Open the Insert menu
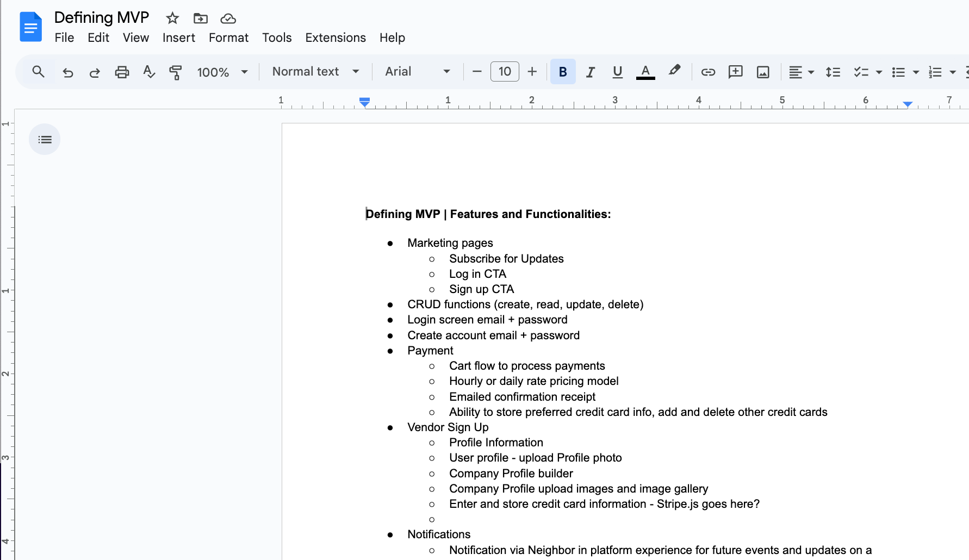969x560 pixels. tap(179, 38)
